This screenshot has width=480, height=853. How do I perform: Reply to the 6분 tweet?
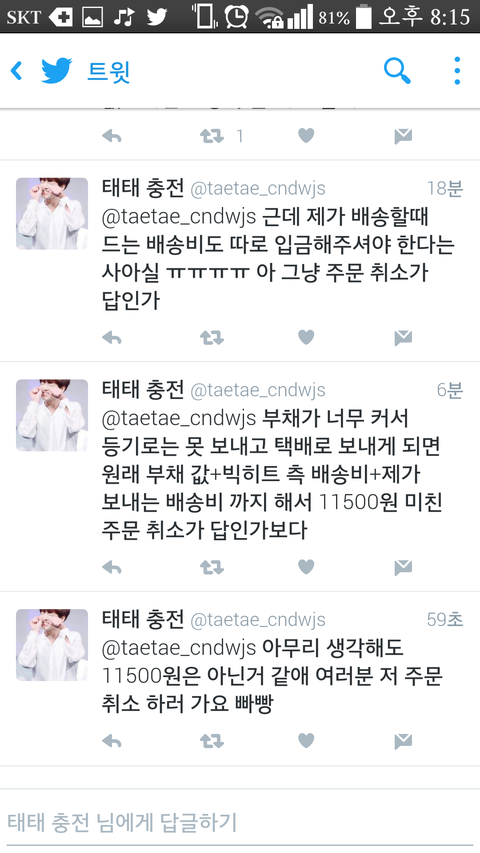[x=112, y=567]
